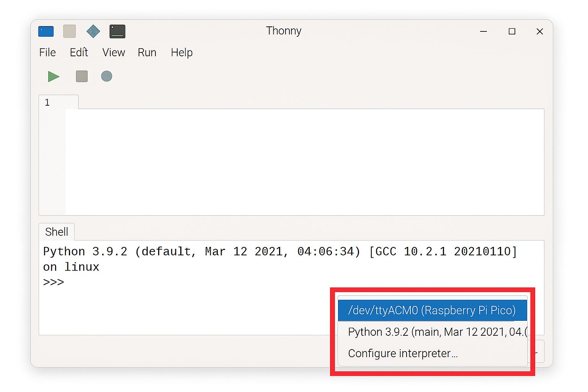Image resolution: width=588 pixels, height=392 pixels.
Task: Minimize the Thonny window
Action: tap(483, 31)
